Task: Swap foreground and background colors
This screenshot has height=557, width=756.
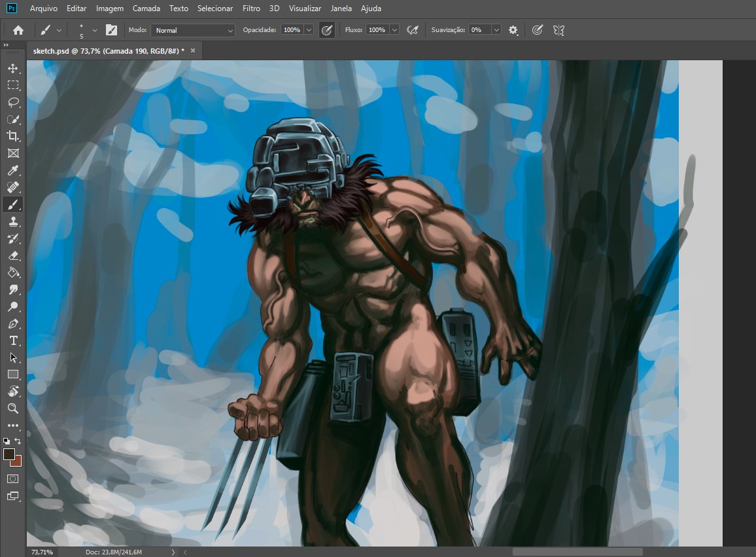Action: tap(18, 440)
